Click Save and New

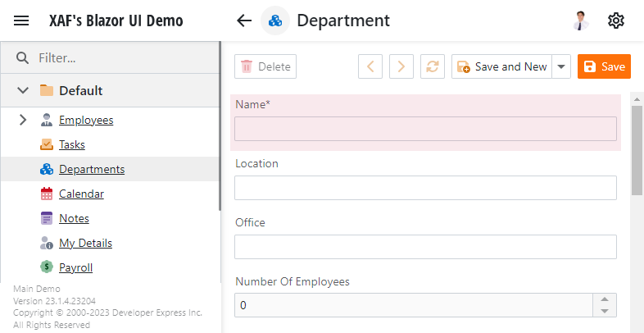(501, 66)
